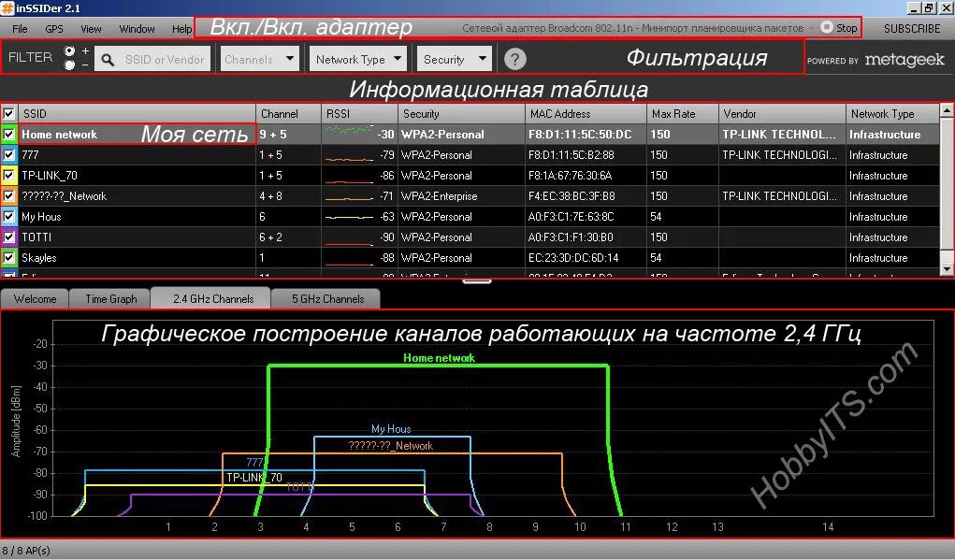This screenshot has width=955, height=560.
Task: Click the table scrollbar up arrow
Action: point(947,110)
